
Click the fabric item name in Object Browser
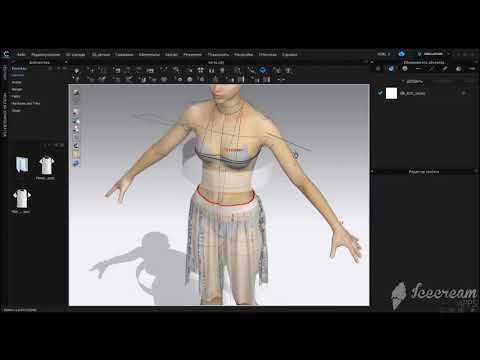pyautogui.click(x=412, y=93)
